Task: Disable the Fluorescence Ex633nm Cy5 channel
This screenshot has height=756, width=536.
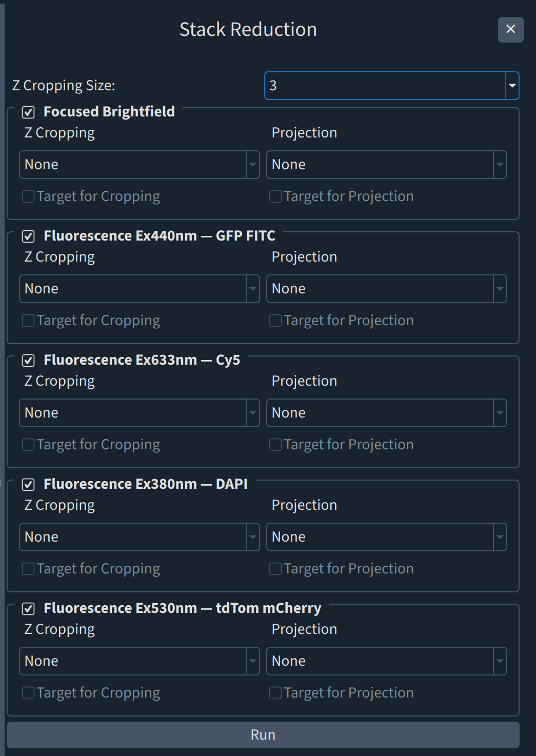Action: click(28, 361)
